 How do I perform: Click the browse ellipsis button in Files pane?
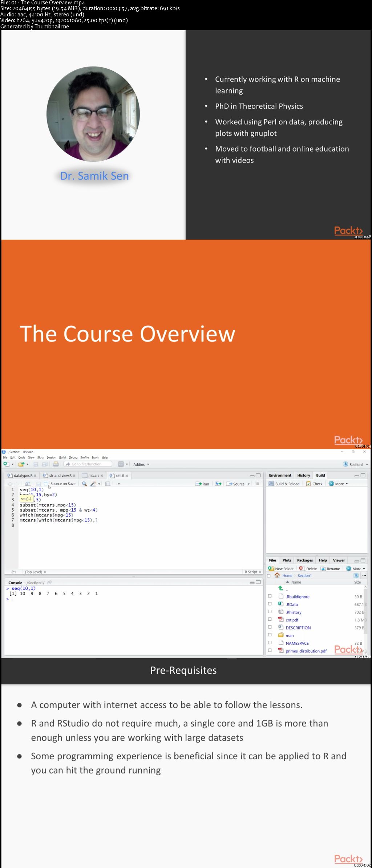(x=364, y=575)
